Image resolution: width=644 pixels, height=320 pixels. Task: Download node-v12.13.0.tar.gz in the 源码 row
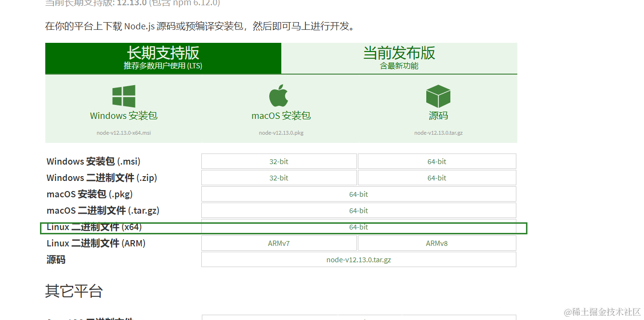tap(359, 260)
